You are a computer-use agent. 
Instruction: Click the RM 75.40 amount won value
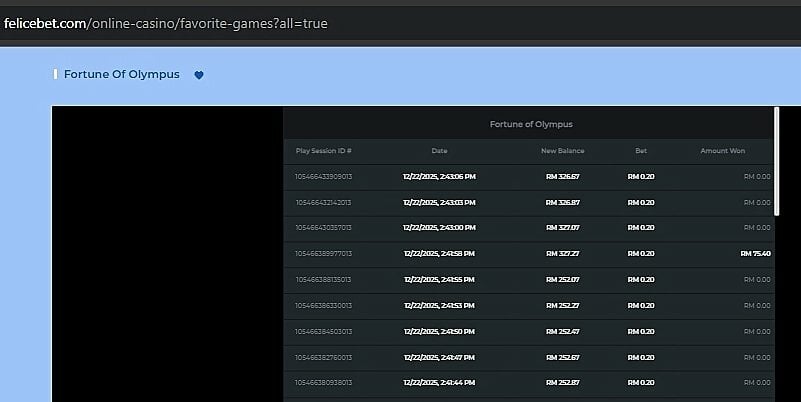point(755,254)
